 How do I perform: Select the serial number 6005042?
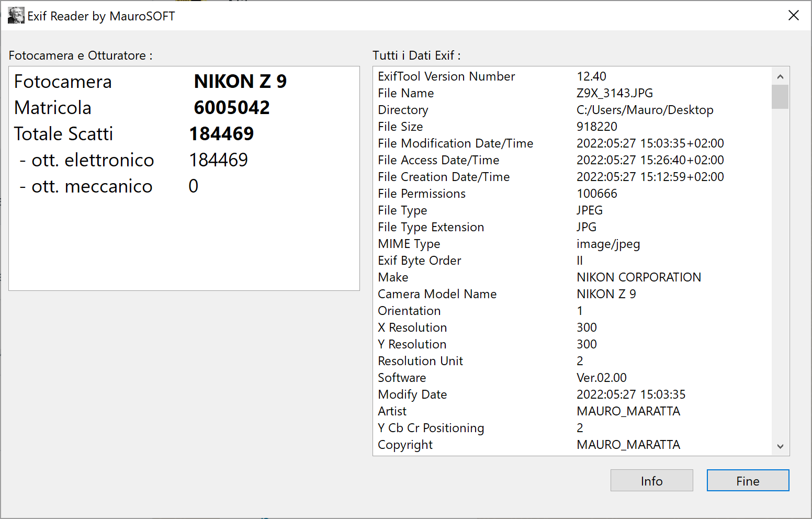coord(232,108)
